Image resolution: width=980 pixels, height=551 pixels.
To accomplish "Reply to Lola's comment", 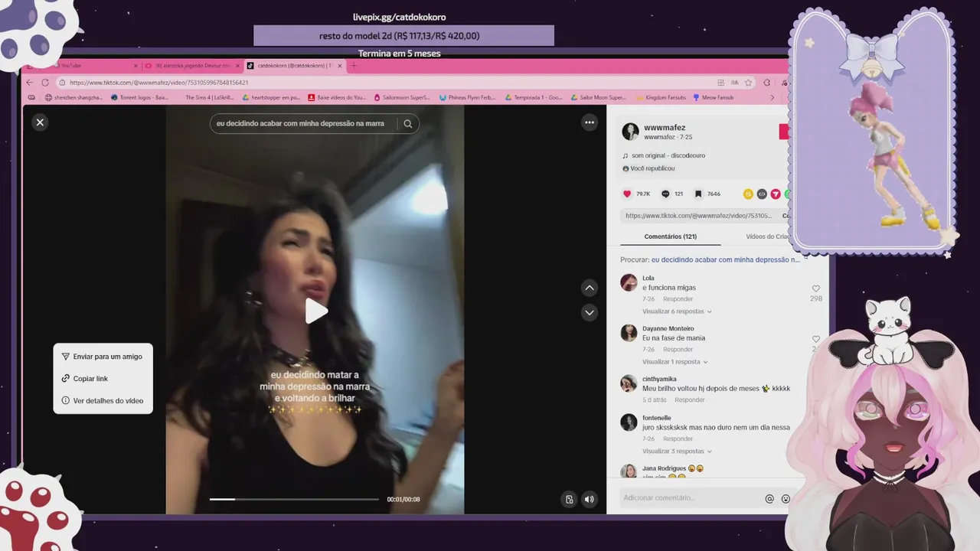I will click(x=678, y=299).
